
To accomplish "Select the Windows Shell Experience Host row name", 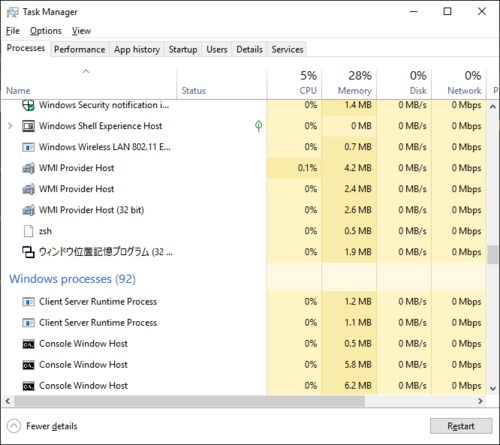I will point(100,126).
